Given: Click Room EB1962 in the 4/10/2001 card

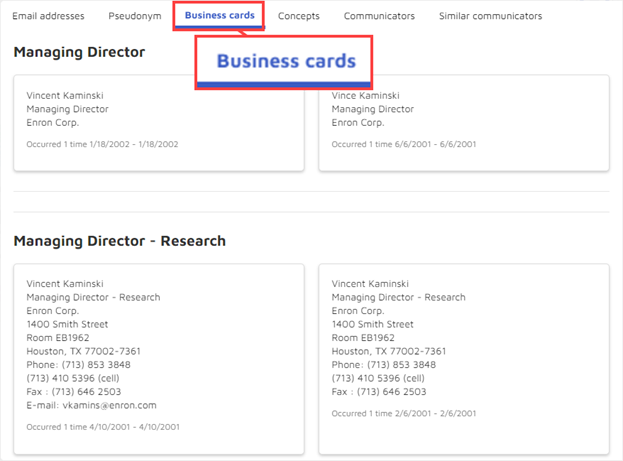Looking at the screenshot, I should pos(58,338).
